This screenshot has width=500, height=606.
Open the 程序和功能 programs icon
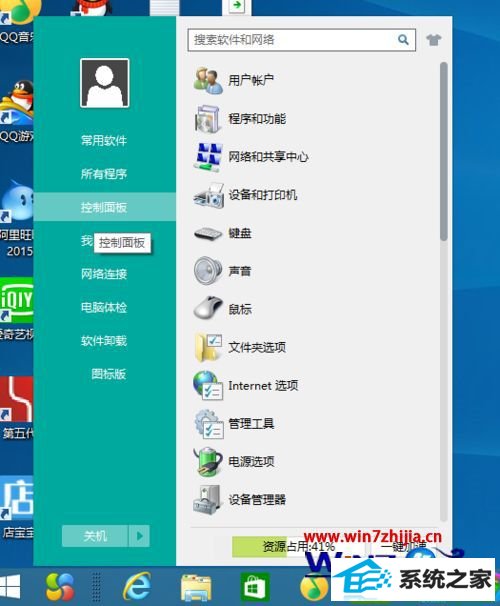[x=208, y=119]
